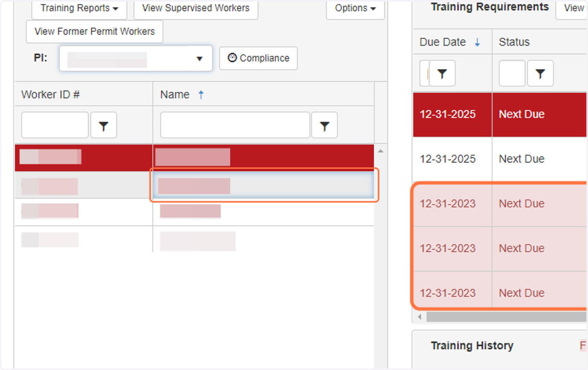Viewport: 588px width, 370px height.
Task: Click the Name ascending sort arrow
Action: coord(201,95)
